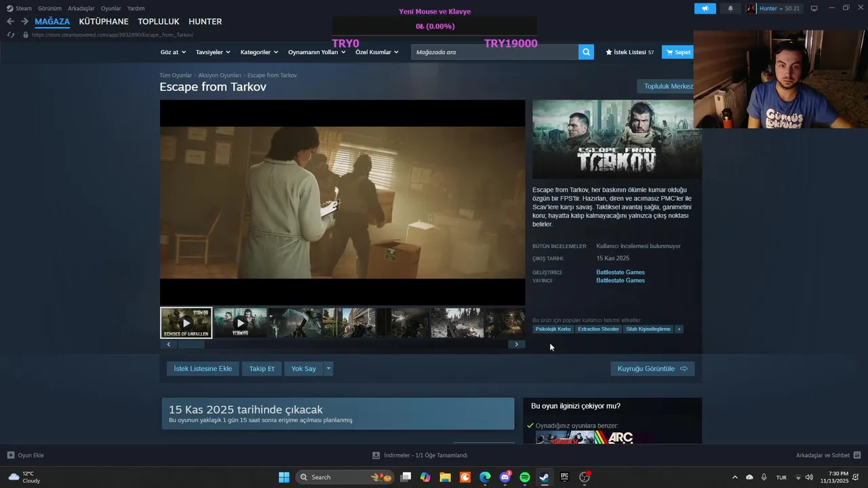Switch to MAĞAZA tab
This screenshot has width=868, height=488.
[52, 22]
